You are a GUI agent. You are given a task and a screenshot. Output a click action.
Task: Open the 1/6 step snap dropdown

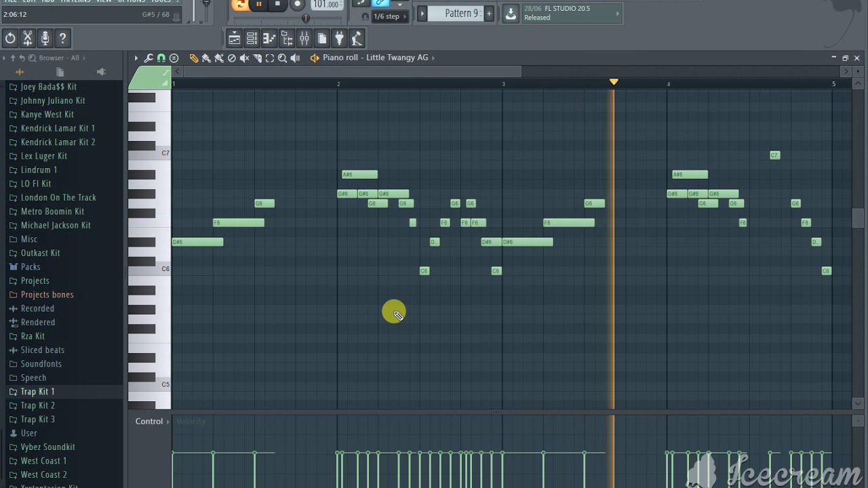(391, 16)
